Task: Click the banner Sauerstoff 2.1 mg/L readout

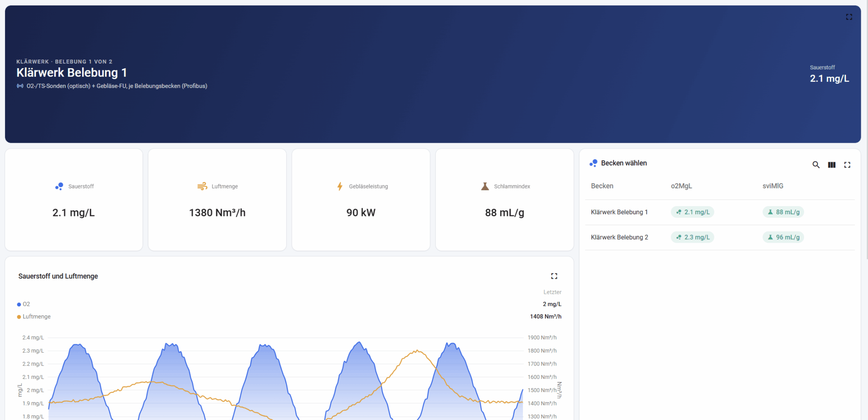Action: pyautogui.click(x=829, y=75)
